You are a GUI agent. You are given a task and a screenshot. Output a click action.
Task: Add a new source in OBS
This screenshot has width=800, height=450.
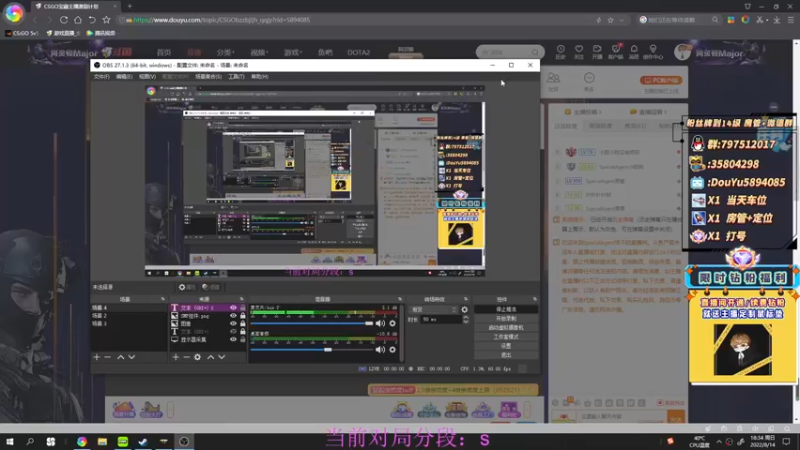coord(176,357)
